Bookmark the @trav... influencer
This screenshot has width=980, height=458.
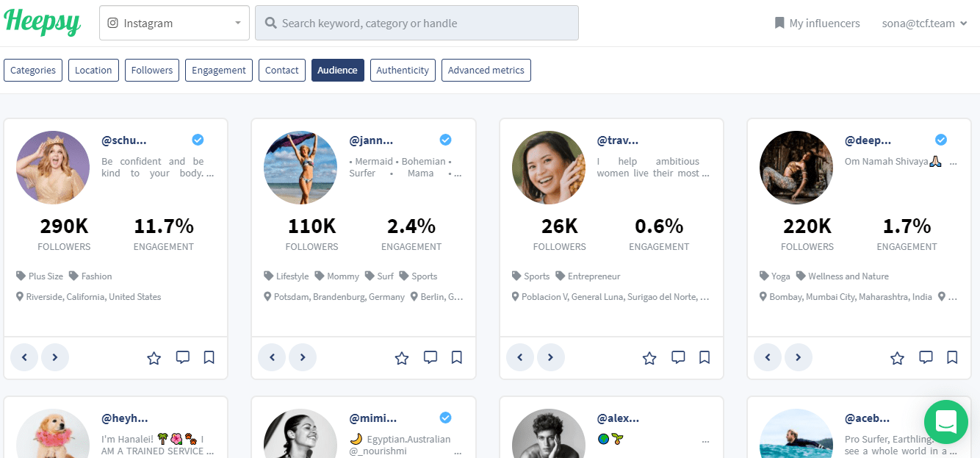705,357
